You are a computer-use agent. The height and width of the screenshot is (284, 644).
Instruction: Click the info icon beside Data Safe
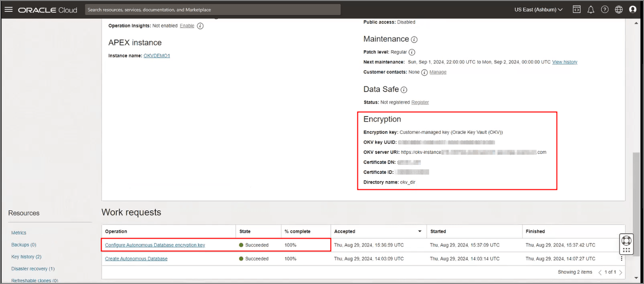tap(404, 90)
